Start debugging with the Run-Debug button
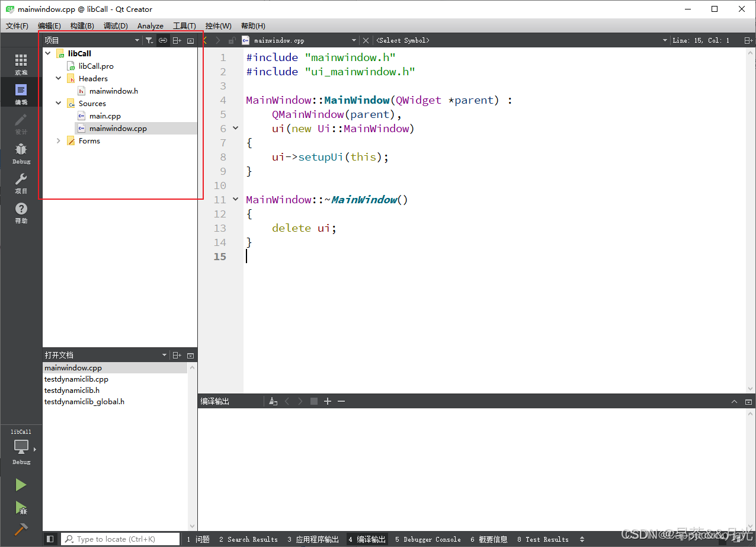756x547 pixels. 21,507
